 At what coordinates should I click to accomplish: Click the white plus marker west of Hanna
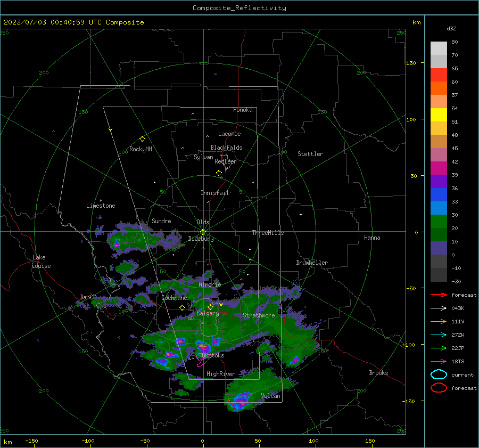(301, 214)
